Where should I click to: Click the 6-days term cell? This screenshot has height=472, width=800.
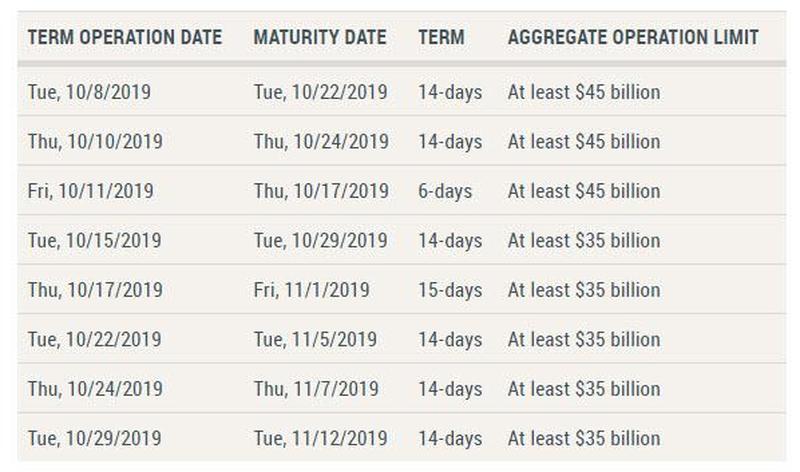click(445, 191)
